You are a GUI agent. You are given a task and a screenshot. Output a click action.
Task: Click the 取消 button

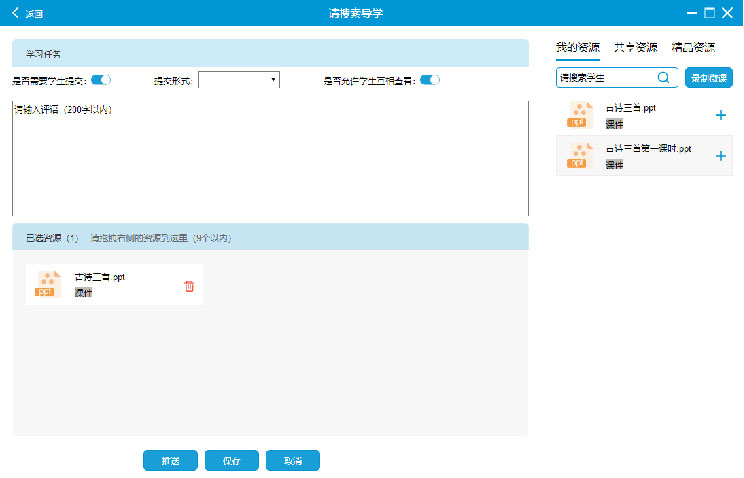(293, 461)
